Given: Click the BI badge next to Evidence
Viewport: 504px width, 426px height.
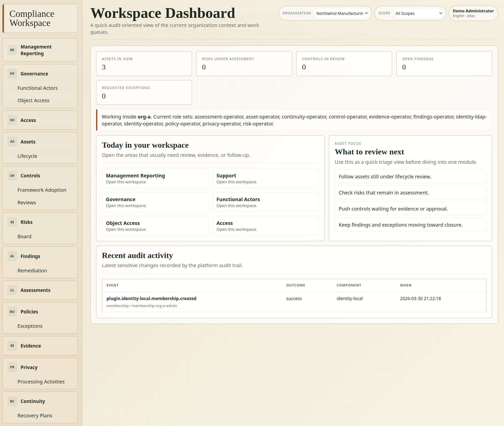Looking at the screenshot, I should pos(12,346).
